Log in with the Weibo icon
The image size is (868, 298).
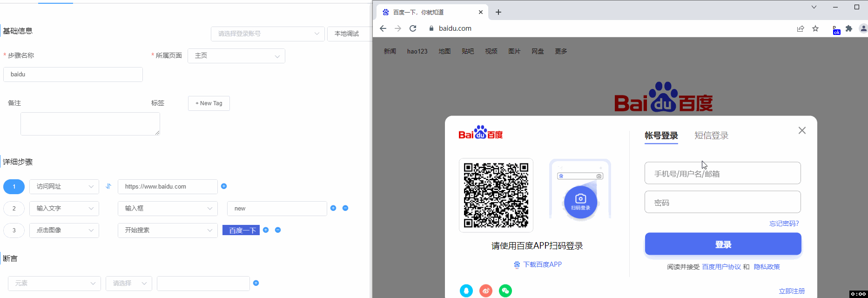click(486, 291)
